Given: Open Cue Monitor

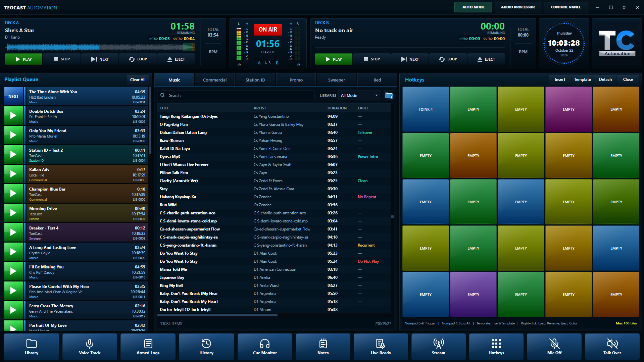Looking at the screenshot, I should click(265, 347).
